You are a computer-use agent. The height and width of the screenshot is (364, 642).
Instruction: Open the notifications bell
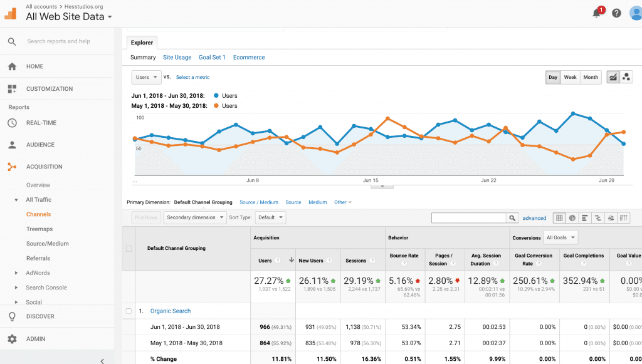(x=596, y=13)
